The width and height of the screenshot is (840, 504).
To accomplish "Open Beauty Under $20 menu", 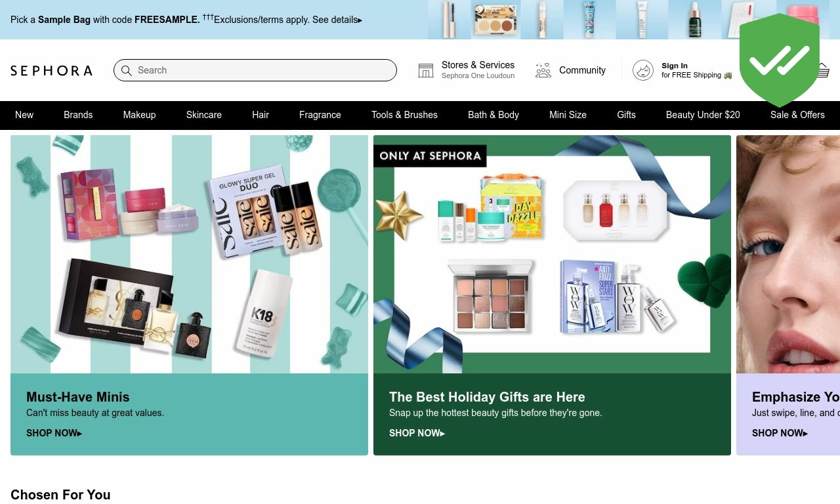I will (703, 115).
